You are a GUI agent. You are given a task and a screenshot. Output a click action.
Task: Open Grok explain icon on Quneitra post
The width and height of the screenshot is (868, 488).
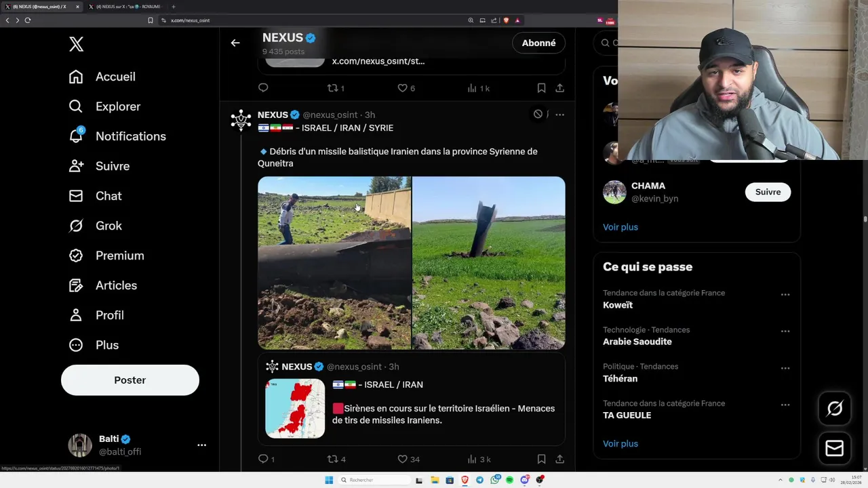point(538,115)
